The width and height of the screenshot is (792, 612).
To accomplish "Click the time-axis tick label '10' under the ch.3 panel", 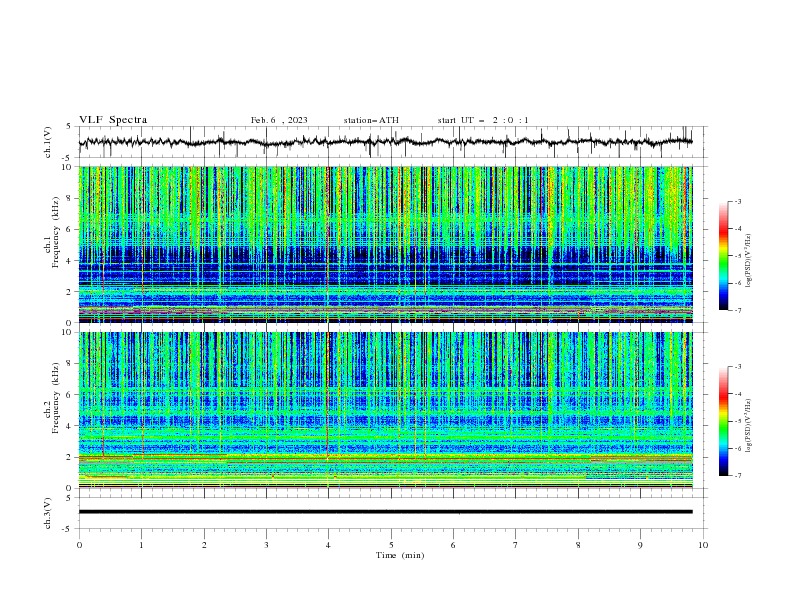I will tap(703, 545).
